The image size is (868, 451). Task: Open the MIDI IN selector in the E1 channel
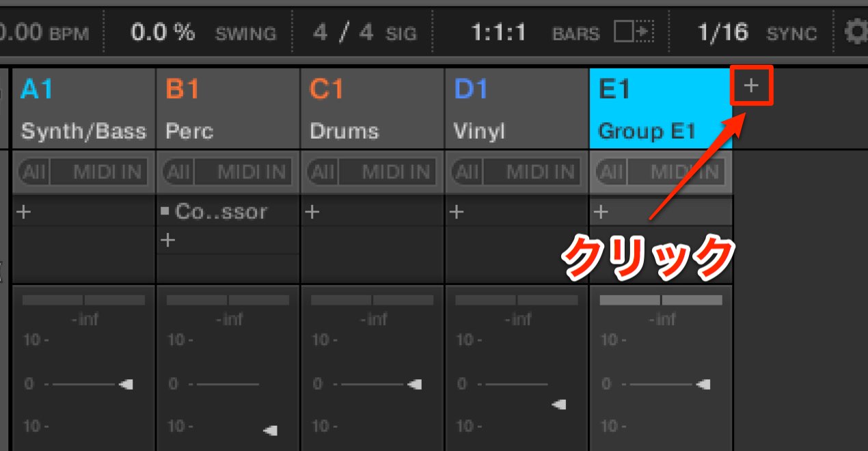coord(677,172)
